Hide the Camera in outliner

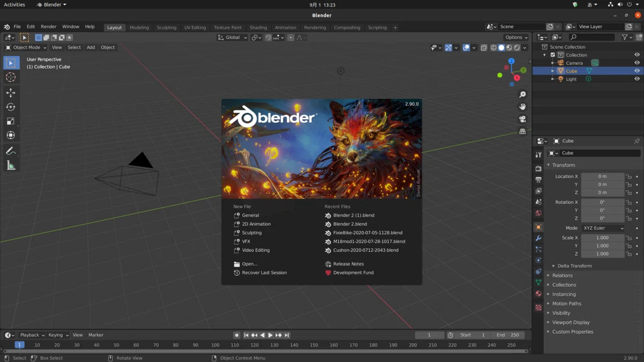(637, 63)
